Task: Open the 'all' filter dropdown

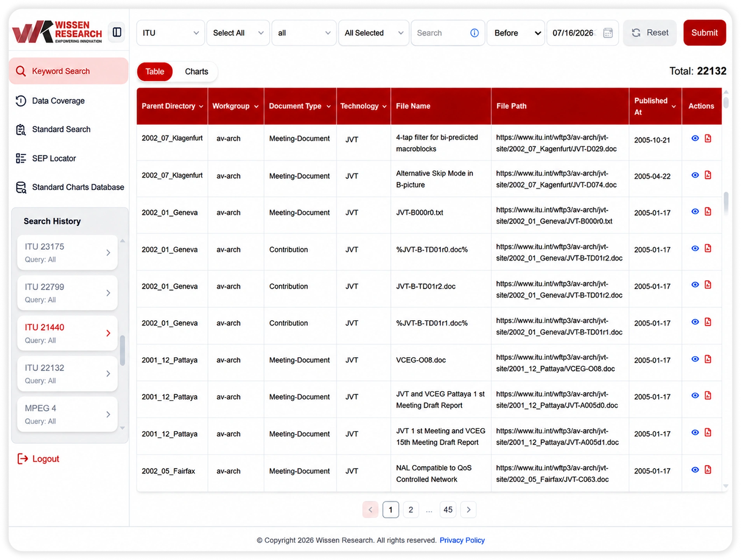Action: [304, 33]
